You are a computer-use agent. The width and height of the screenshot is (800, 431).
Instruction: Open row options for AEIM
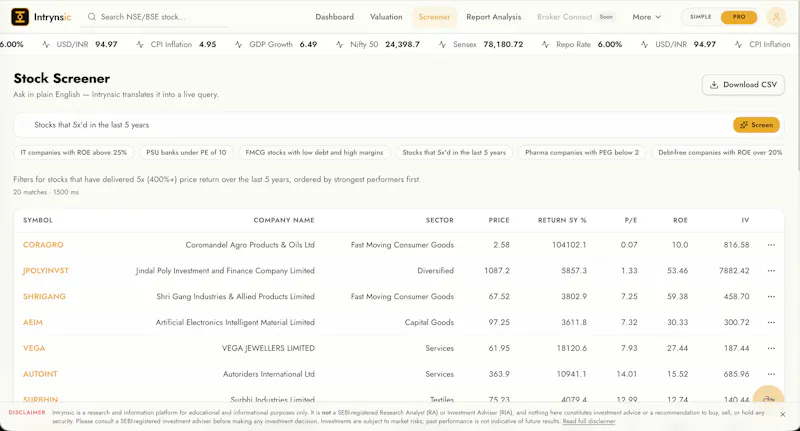(x=771, y=322)
